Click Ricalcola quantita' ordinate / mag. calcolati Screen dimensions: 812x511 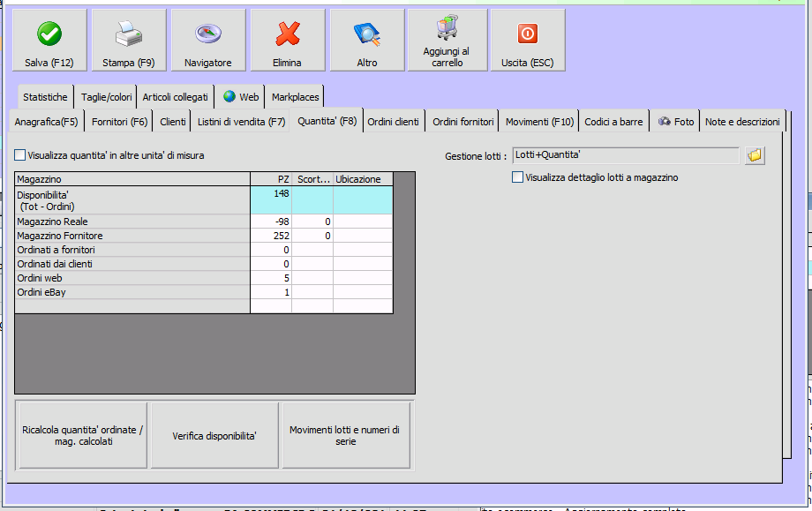pos(83,435)
